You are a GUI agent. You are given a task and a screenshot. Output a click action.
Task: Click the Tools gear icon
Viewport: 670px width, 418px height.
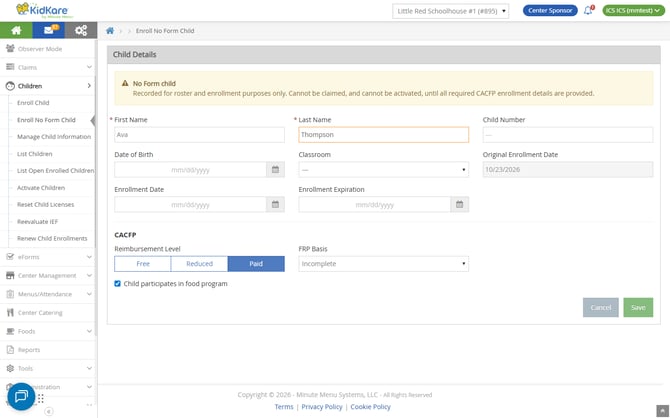pos(10,368)
